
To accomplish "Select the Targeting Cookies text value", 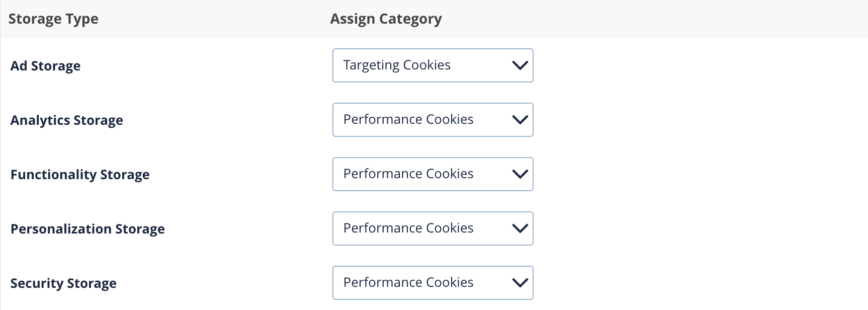I will pos(397,64).
